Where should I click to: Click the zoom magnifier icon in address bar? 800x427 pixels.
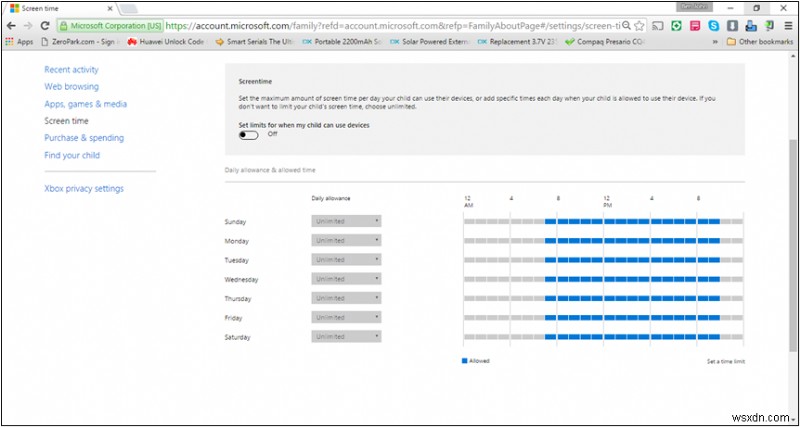point(627,26)
